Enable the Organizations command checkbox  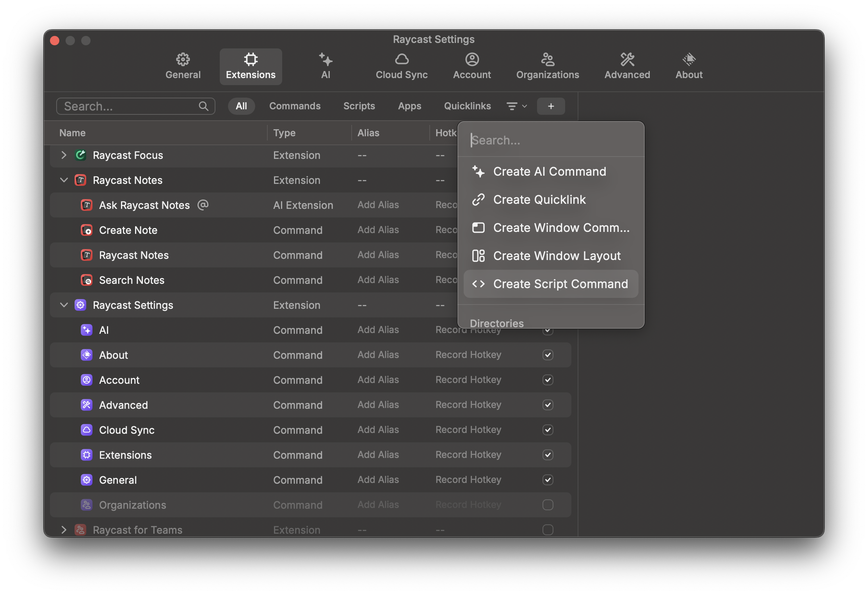(x=548, y=505)
